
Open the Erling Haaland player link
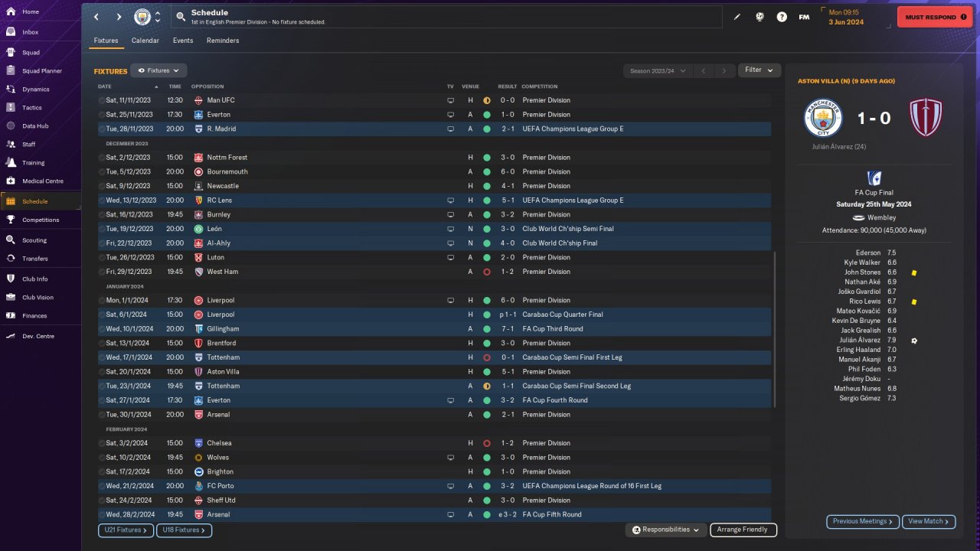tap(859, 350)
